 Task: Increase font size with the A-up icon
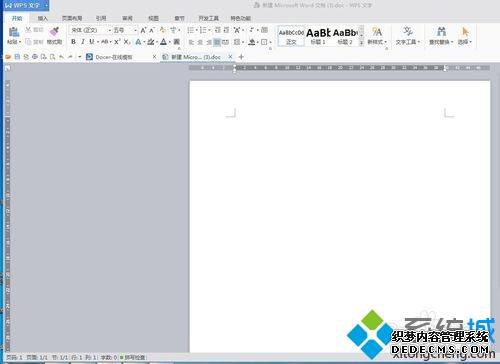(x=143, y=30)
